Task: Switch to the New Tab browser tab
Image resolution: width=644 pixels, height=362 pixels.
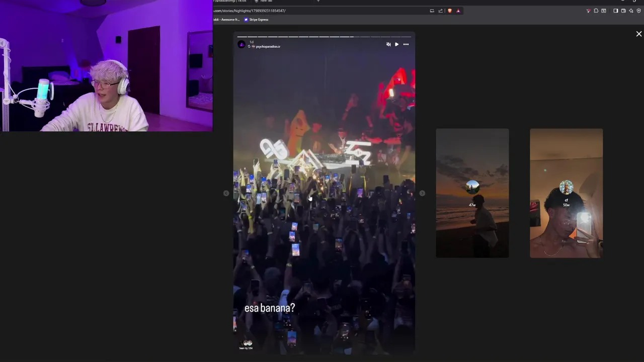Action: click(x=264, y=1)
